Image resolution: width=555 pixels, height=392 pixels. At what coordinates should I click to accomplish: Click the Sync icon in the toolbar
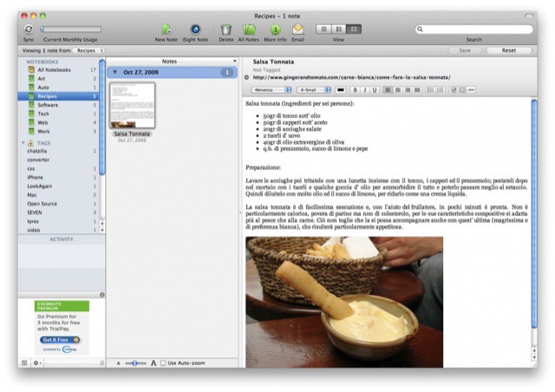click(x=29, y=29)
